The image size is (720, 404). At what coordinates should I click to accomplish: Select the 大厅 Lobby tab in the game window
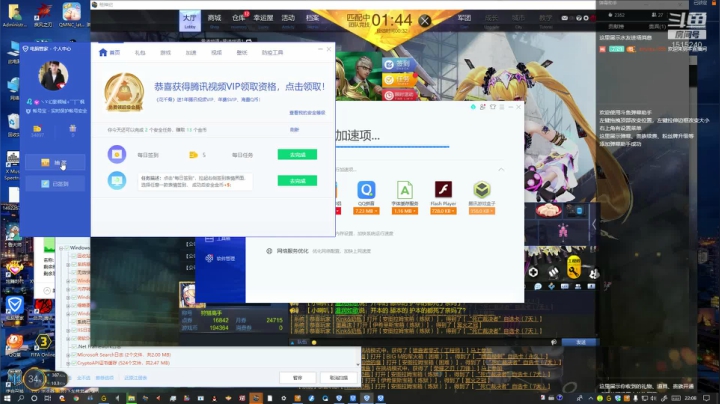pyautogui.click(x=190, y=21)
